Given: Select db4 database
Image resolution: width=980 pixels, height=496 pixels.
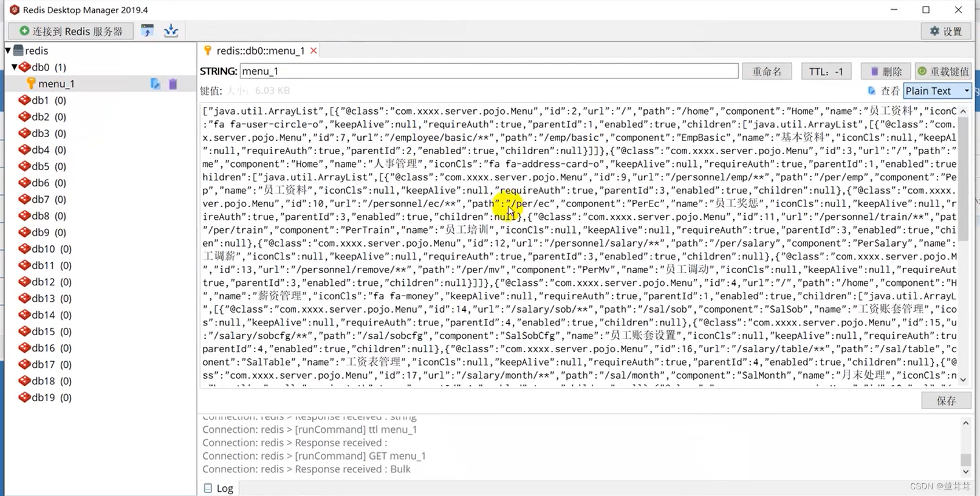Looking at the screenshot, I should (49, 149).
